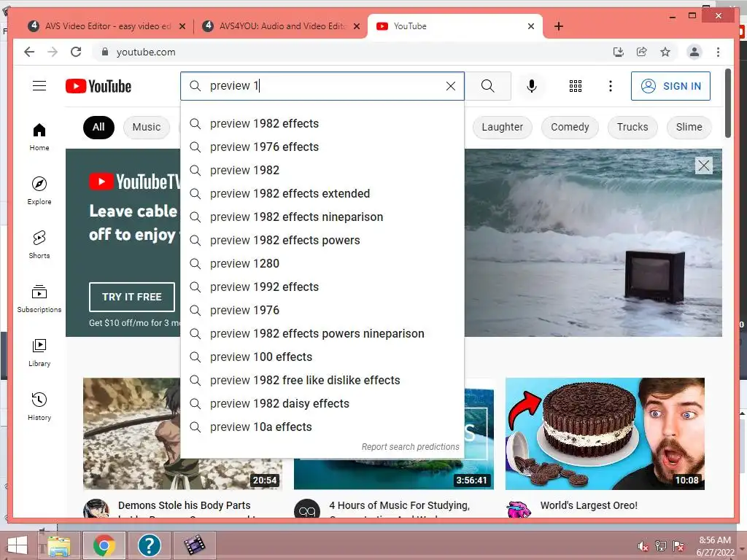The width and height of the screenshot is (747, 560).
Task: Choose suggestion 'preview 1982'
Action: click(x=322, y=171)
